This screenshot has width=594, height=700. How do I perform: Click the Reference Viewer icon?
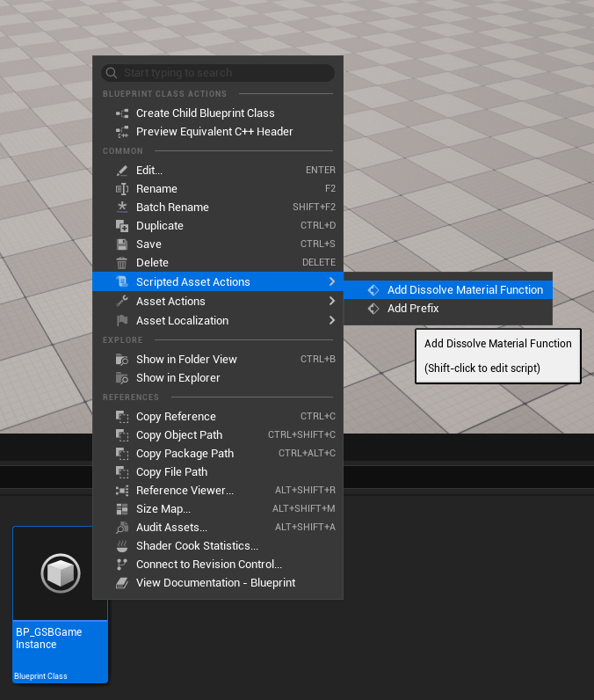tap(122, 491)
